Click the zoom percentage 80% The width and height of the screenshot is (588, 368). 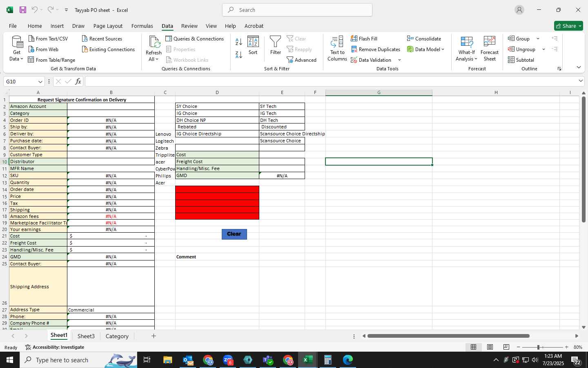click(578, 347)
